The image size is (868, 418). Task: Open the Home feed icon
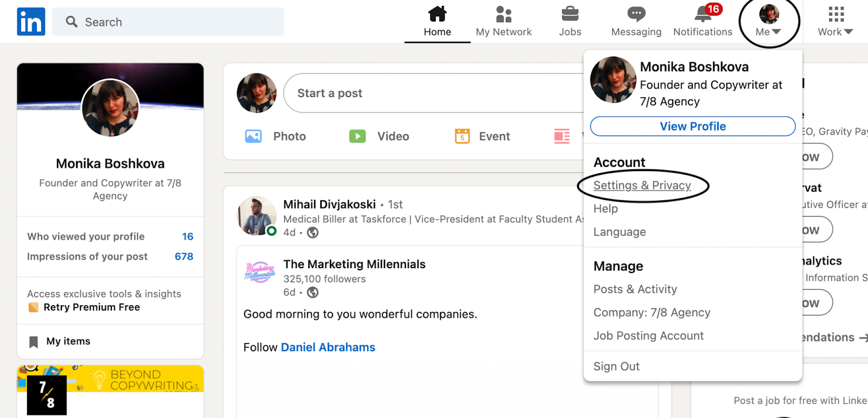tap(437, 14)
